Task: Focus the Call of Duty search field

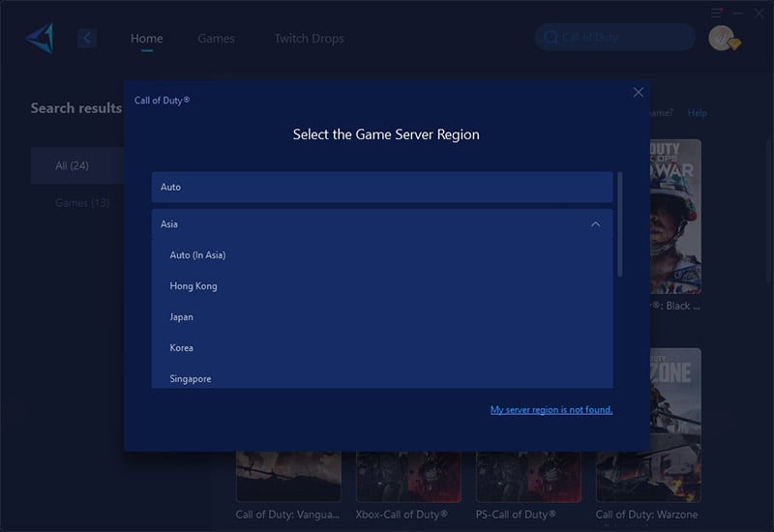Action: point(615,37)
